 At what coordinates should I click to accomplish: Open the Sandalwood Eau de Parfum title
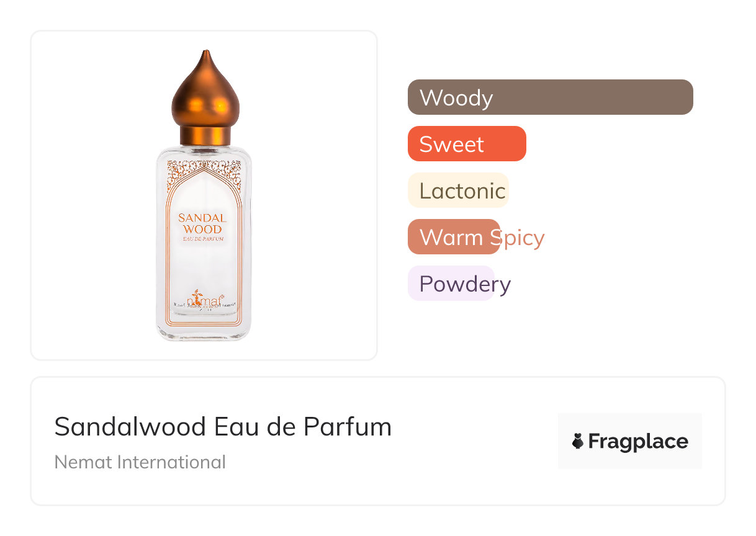223,427
